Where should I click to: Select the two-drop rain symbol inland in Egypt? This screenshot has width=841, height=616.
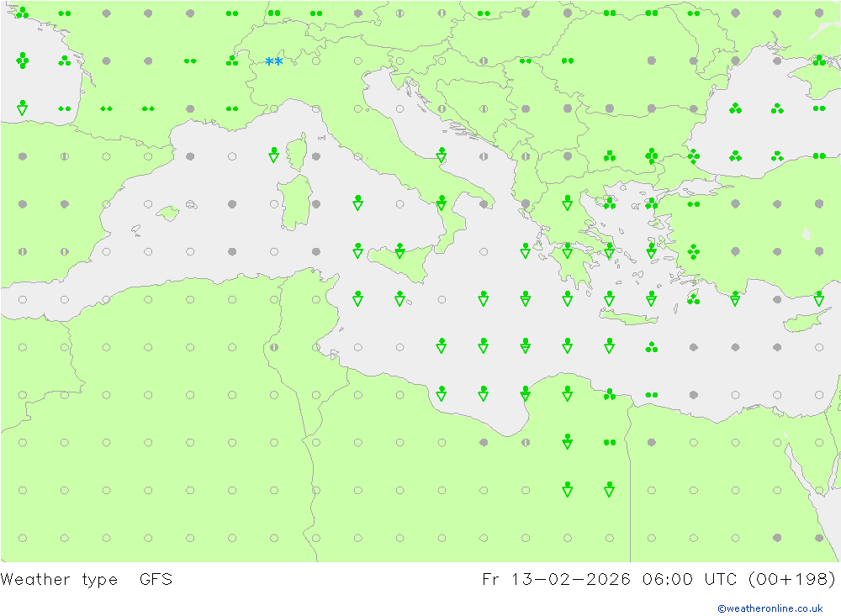coord(610,442)
